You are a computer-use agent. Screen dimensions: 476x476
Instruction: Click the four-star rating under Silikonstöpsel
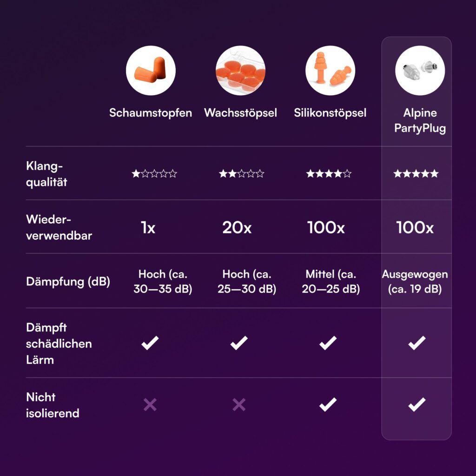pyautogui.click(x=329, y=174)
